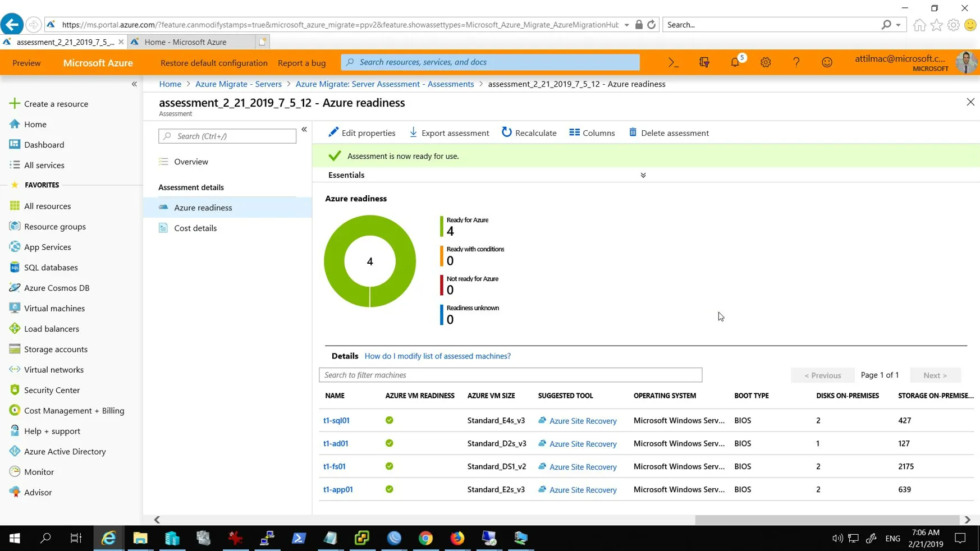The image size is (980, 551).
Task: Click the Azure Migrate - Servers breadcrumb
Action: [x=239, y=84]
